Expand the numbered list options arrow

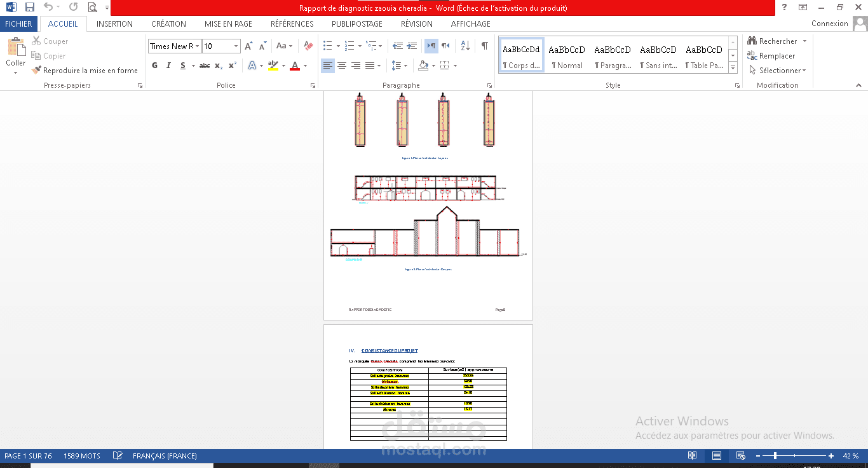[359, 46]
